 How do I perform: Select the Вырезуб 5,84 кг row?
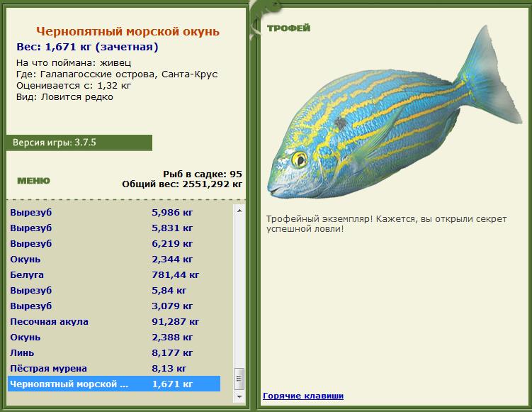(x=114, y=291)
